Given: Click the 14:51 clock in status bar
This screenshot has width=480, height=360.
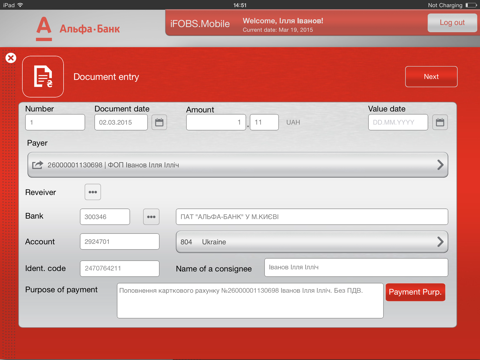Looking at the screenshot, I should click(x=240, y=5).
